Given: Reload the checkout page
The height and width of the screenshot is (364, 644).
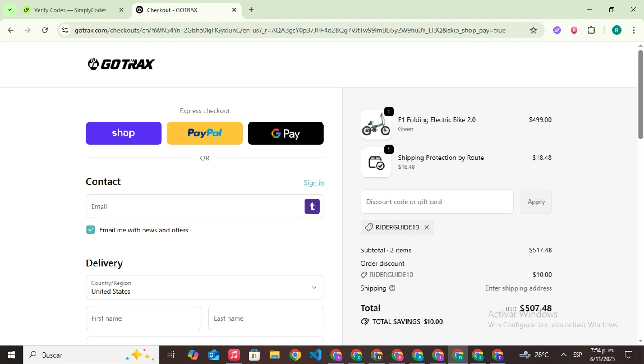Looking at the screenshot, I should [x=45, y=30].
